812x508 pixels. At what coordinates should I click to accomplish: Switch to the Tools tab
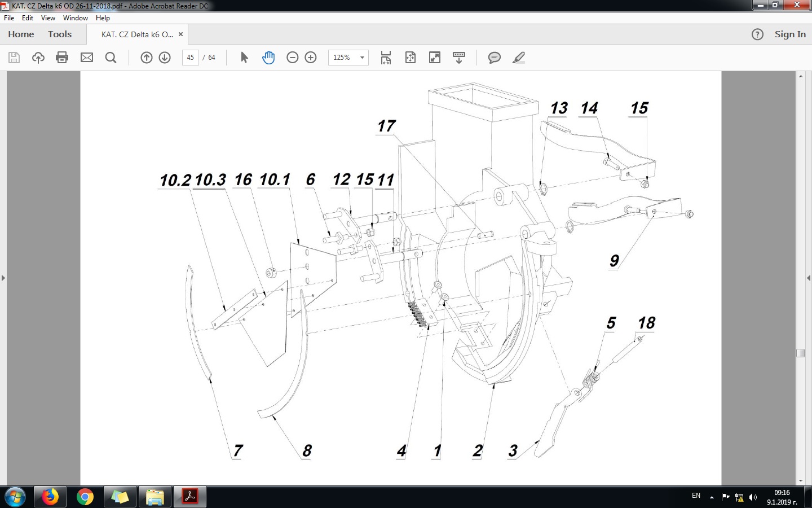coord(60,34)
